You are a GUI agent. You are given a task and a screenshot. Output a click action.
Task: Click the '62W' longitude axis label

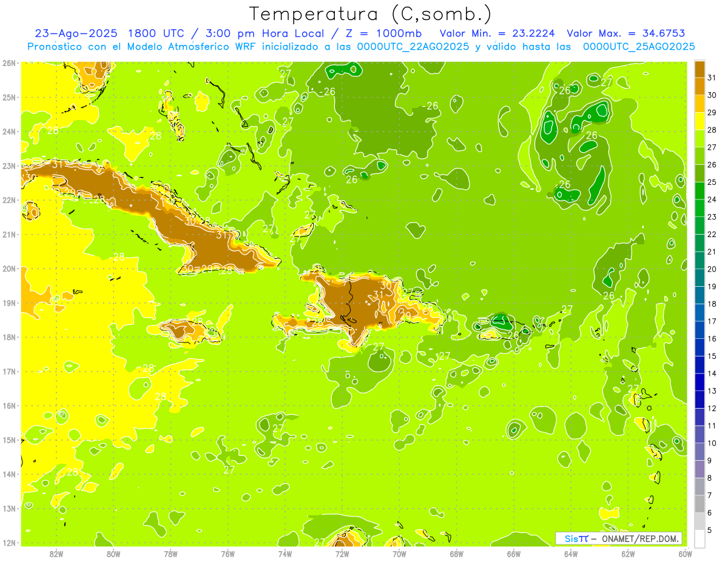628,554
